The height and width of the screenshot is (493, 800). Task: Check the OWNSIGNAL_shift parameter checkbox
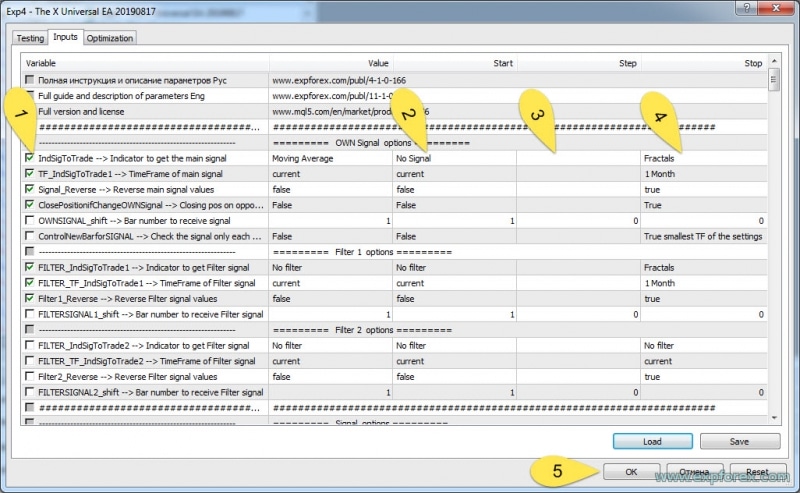[x=31, y=221]
